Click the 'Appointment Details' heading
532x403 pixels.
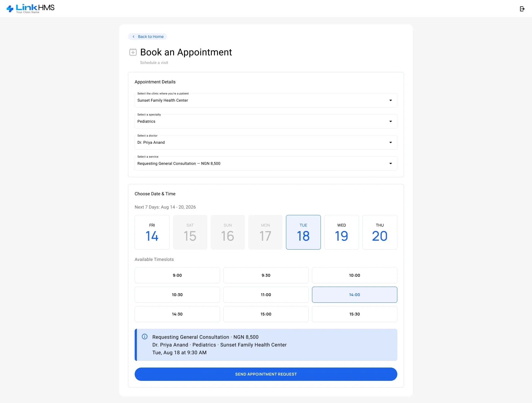point(155,82)
